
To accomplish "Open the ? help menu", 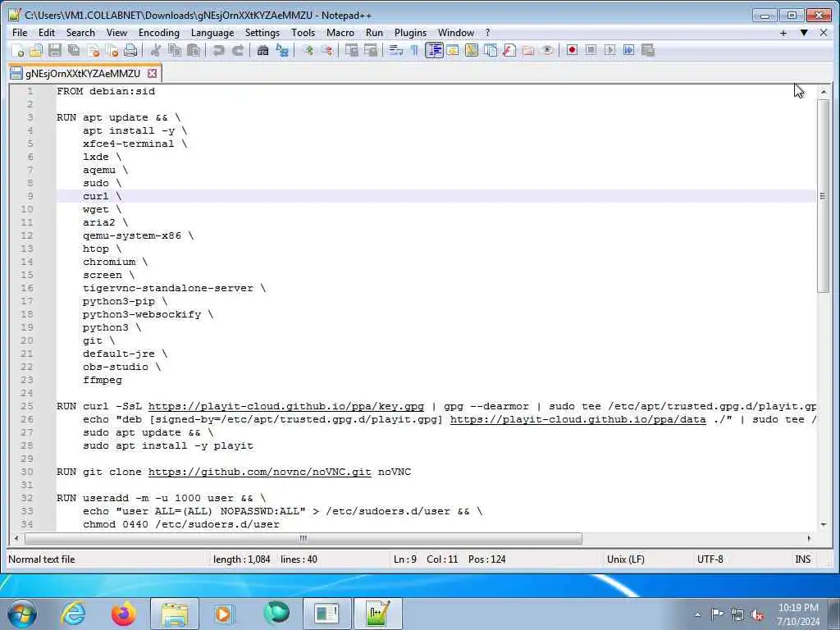I will (487, 33).
